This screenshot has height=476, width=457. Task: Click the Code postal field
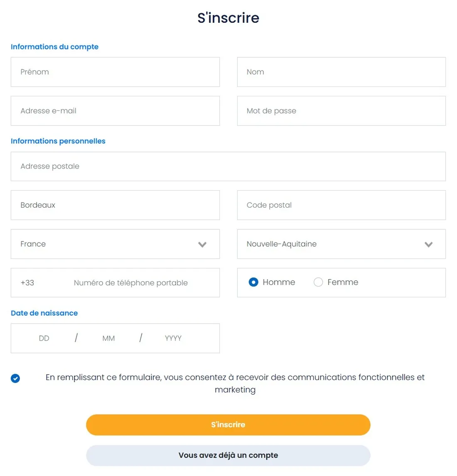(x=341, y=205)
